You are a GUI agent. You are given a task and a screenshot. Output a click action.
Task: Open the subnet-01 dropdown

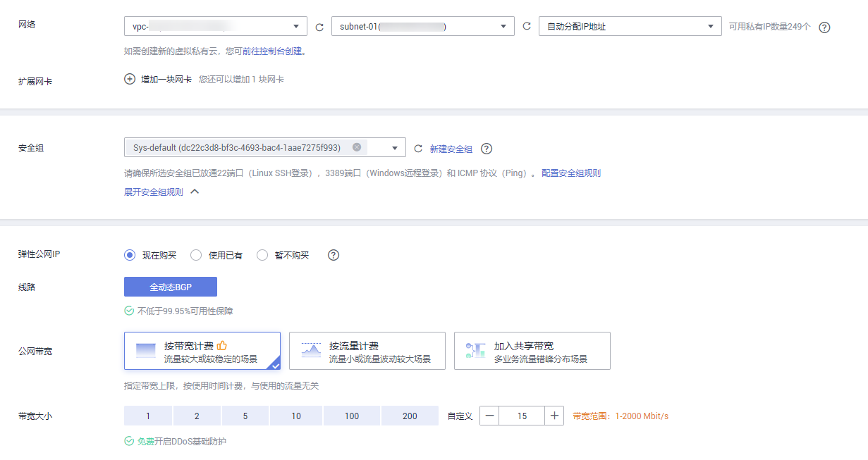tap(423, 26)
